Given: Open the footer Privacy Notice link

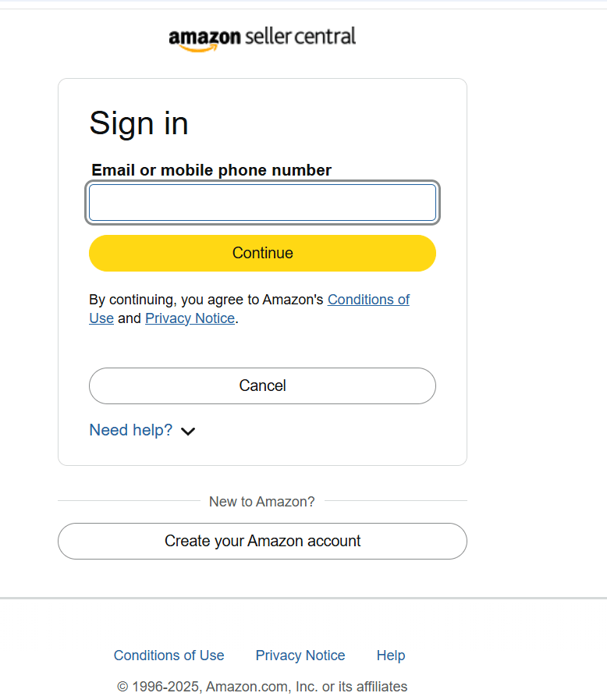Looking at the screenshot, I should 300,656.
